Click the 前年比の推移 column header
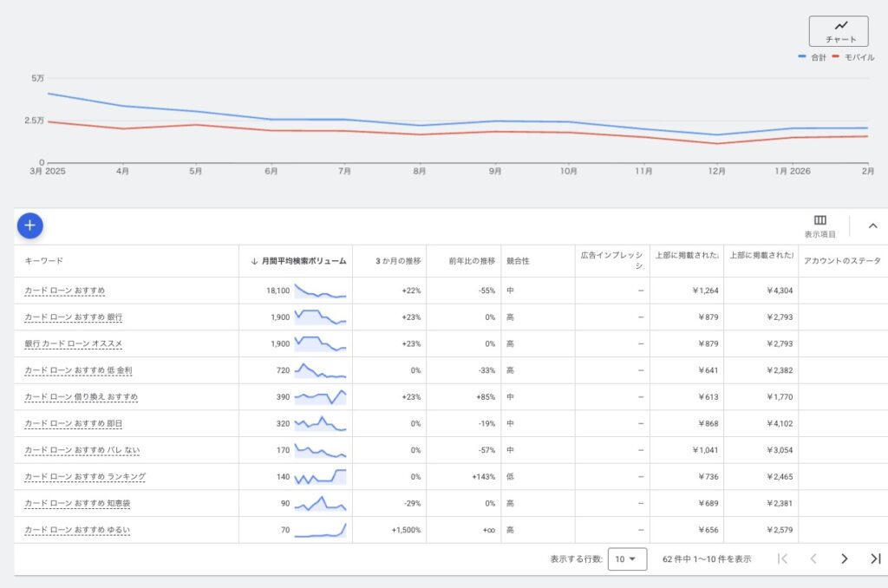 (x=472, y=261)
